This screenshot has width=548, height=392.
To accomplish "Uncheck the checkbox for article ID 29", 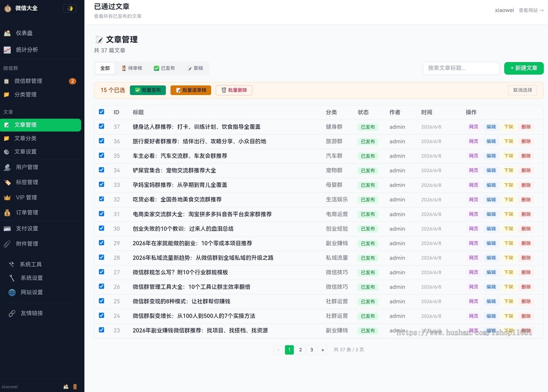I will coord(101,243).
